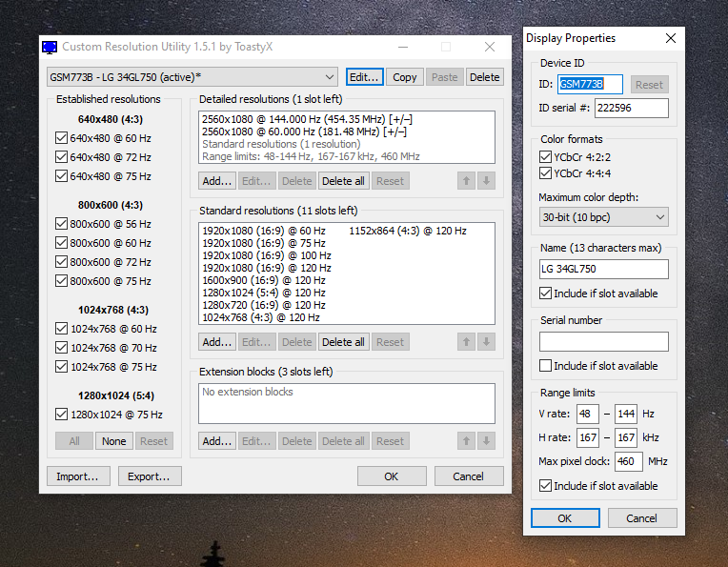Edit the V rate minimum field 48
Viewport: 728px width, 567px height.
[x=587, y=414]
